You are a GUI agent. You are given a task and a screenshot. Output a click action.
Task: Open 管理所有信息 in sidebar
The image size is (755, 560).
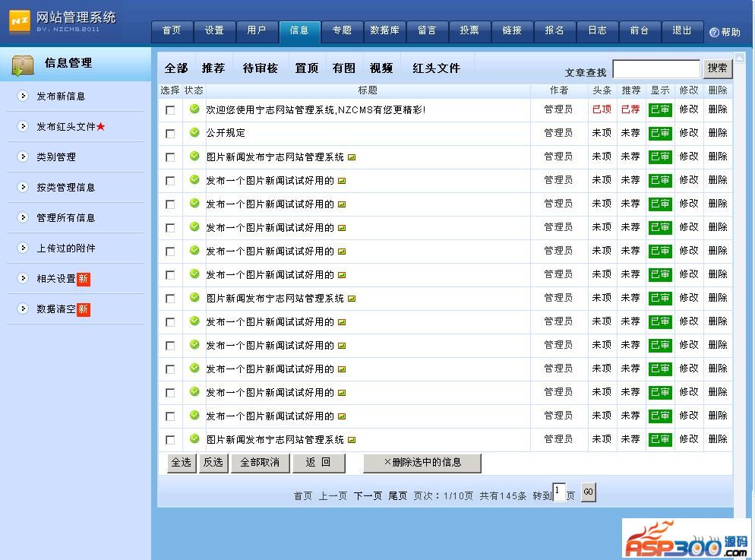(x=65, y=217)
